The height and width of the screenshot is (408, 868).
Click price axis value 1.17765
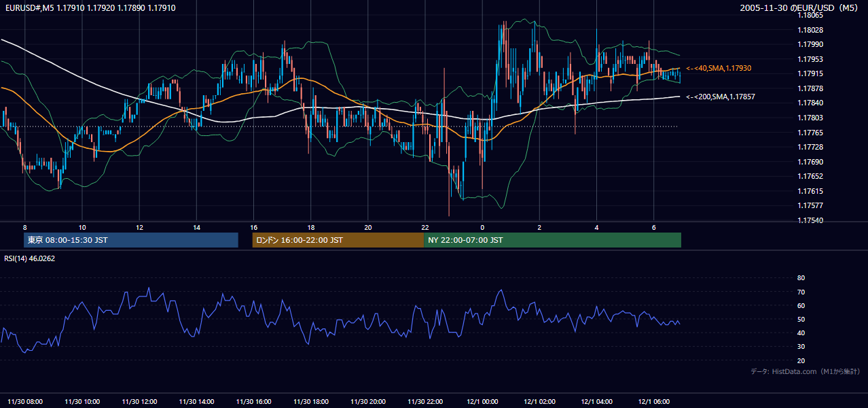(812, 133)
